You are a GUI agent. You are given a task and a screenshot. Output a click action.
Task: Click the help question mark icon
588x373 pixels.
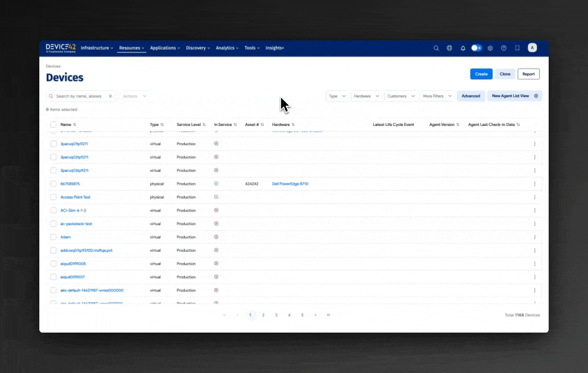coord(504,48)
